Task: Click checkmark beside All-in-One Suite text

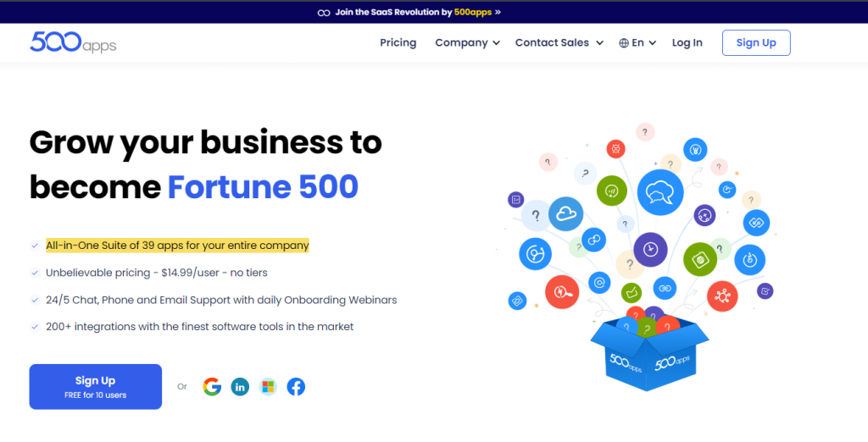Action: tap(35, 246)
